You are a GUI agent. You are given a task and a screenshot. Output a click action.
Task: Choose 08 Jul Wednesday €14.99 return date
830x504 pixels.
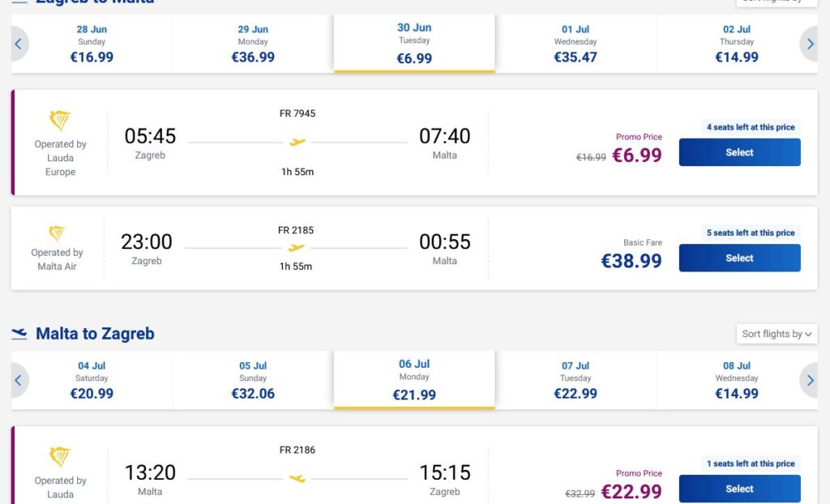click(x=736, y=380)
